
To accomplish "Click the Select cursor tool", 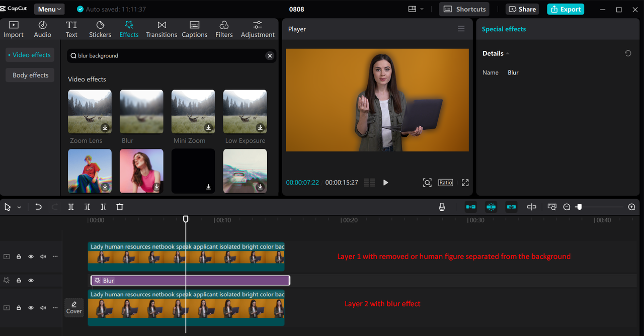I will click(x=8, y=207).
